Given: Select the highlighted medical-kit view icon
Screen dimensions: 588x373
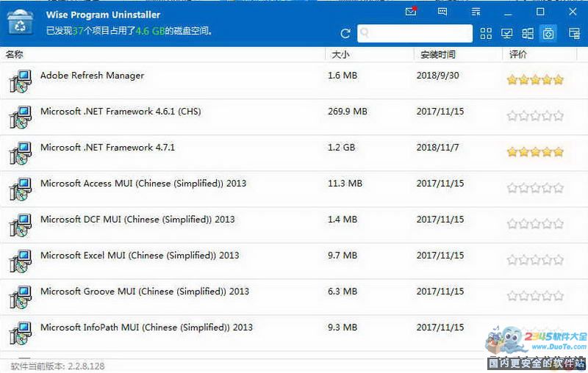Looking at the screenshot, I should [x=548, y=34].
